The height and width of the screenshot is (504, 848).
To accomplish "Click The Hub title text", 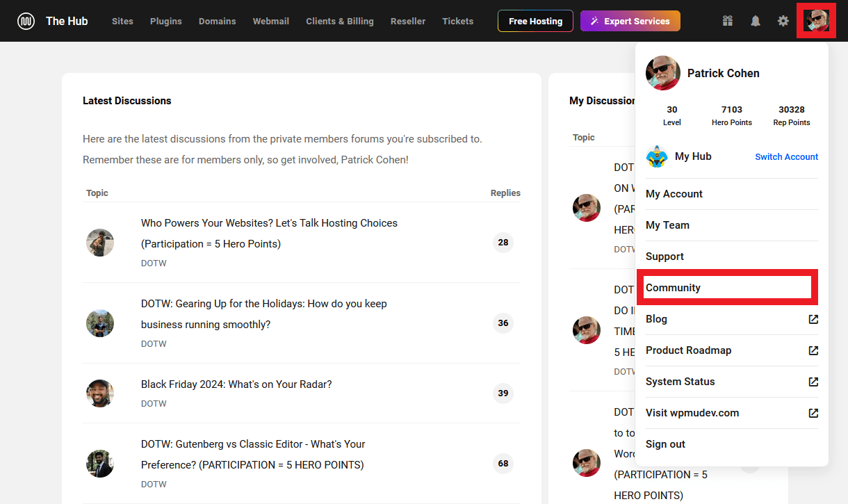I will point(67,21).
